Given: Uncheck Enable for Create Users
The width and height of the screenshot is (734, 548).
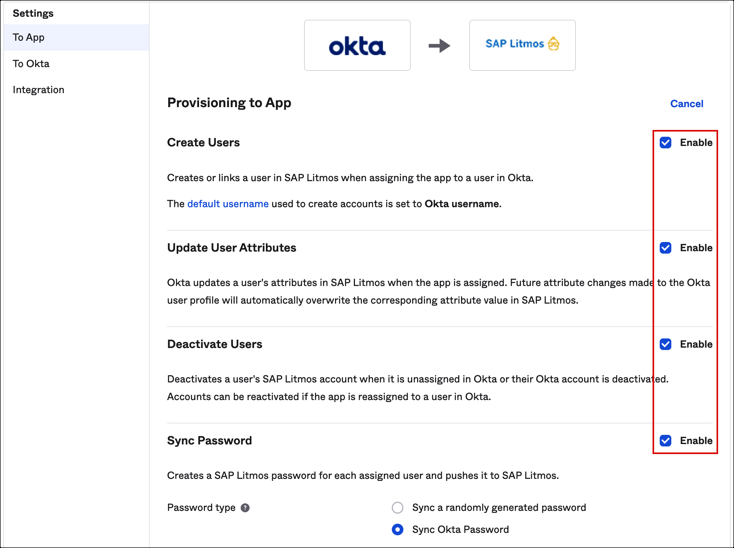Looking at the screenshot, I should click(x=666, y=143).
